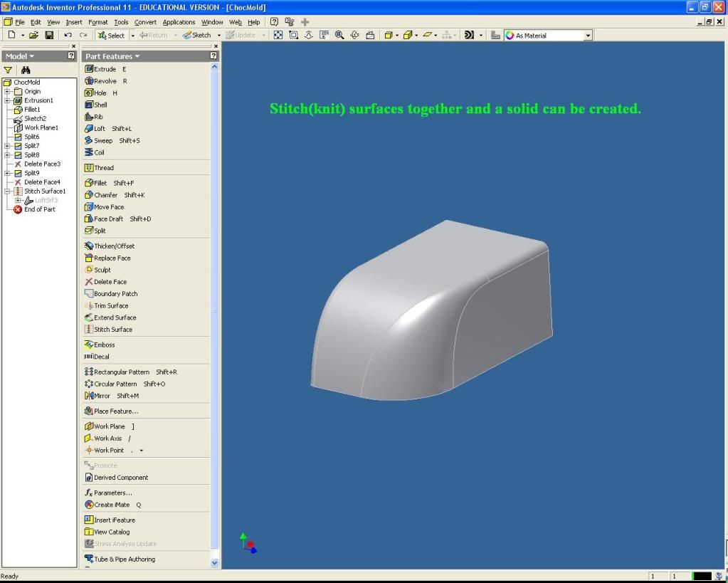
Task: Select the Work Plane tool
Action: tap(109, 426)
